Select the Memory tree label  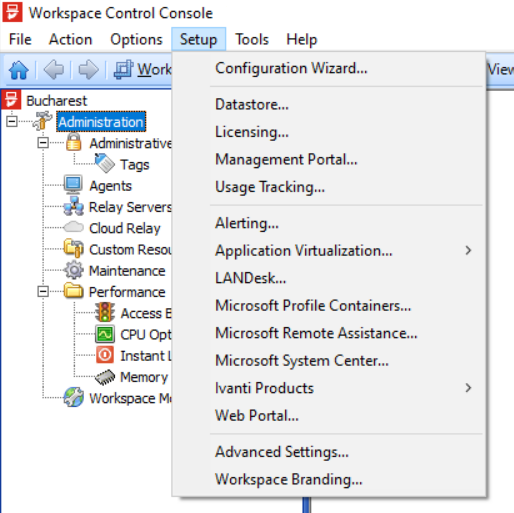coord(144,377)
